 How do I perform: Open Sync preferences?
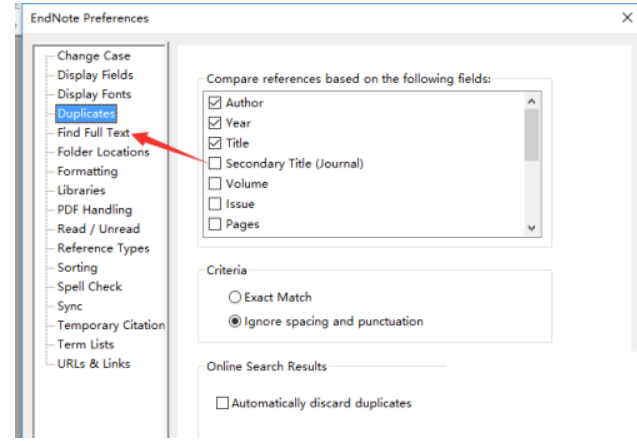(70, 306)
